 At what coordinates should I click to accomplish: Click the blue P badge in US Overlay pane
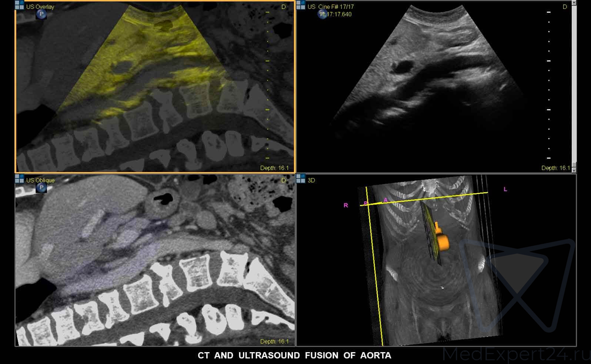tap(41, 14)
